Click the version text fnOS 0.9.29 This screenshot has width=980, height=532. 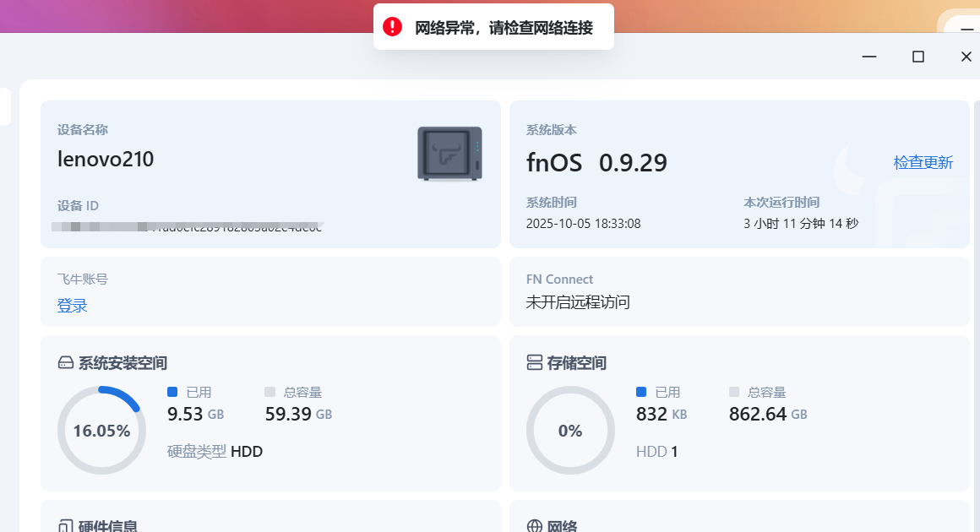tap(597, 163)
